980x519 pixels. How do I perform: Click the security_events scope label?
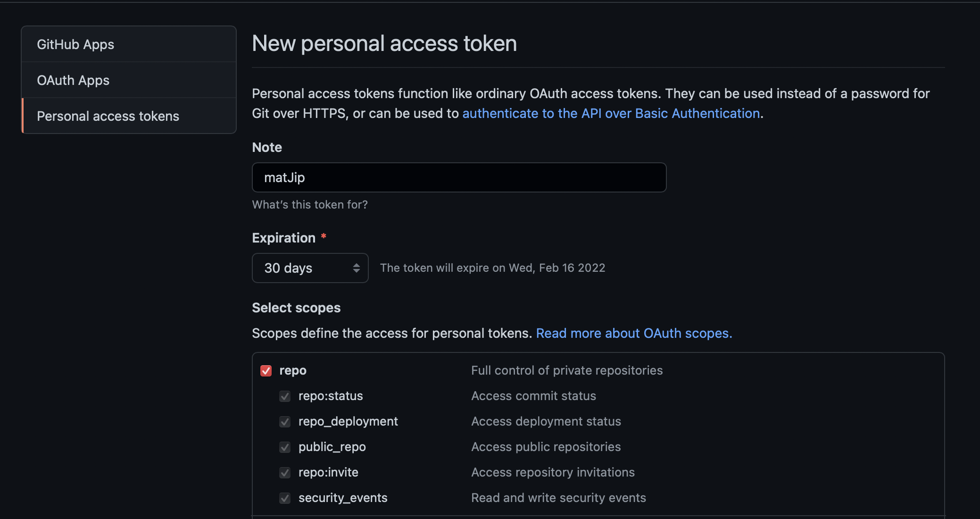coord(343,498)
